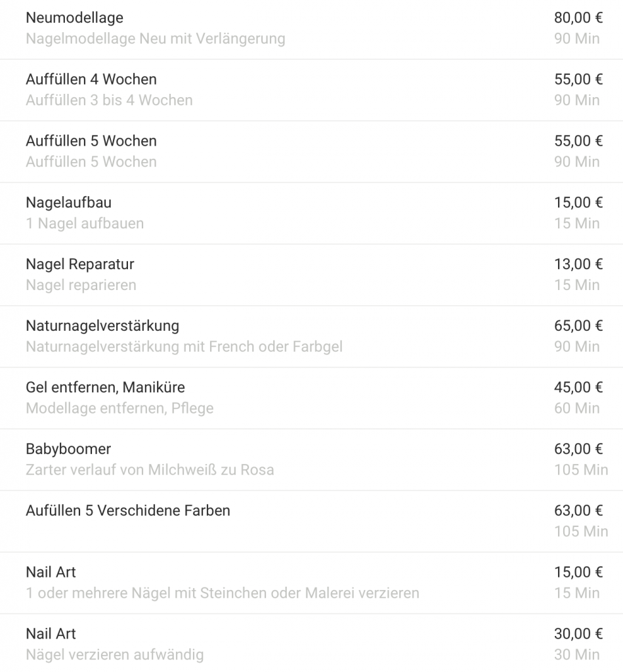Choose Auffüllen 4 Wochen service

pyautogui.click(x=91, y=79)
